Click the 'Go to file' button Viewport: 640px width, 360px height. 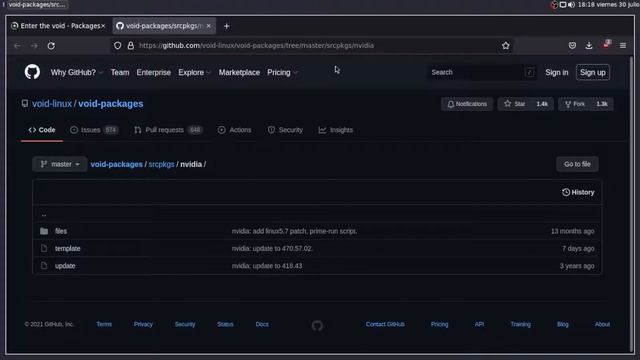point(577,164)
